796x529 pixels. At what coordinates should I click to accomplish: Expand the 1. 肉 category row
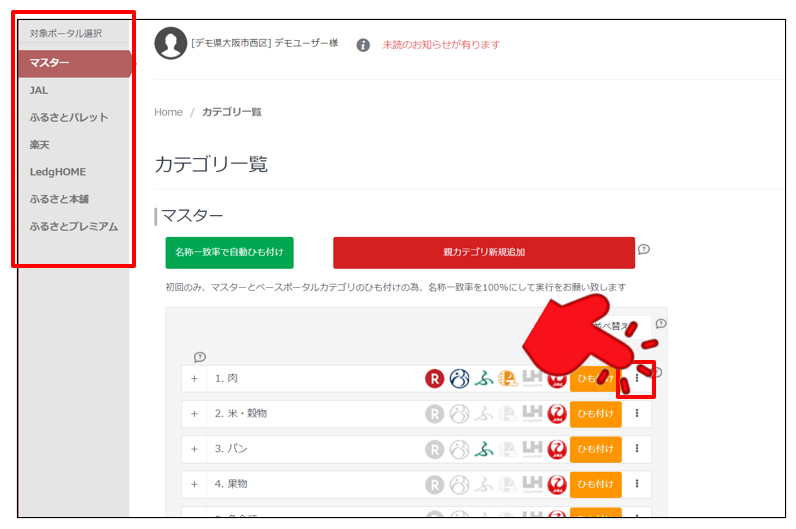click(x=195, y=379)
